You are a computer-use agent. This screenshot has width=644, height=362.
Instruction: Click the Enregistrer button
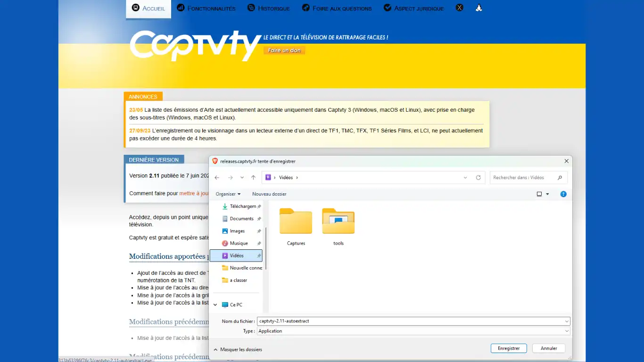[509, 348]
